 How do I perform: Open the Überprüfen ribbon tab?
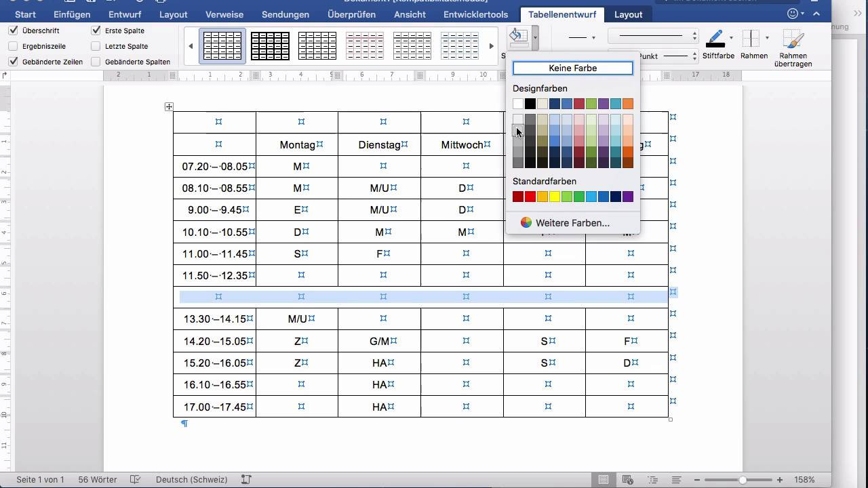coord(351,14)
